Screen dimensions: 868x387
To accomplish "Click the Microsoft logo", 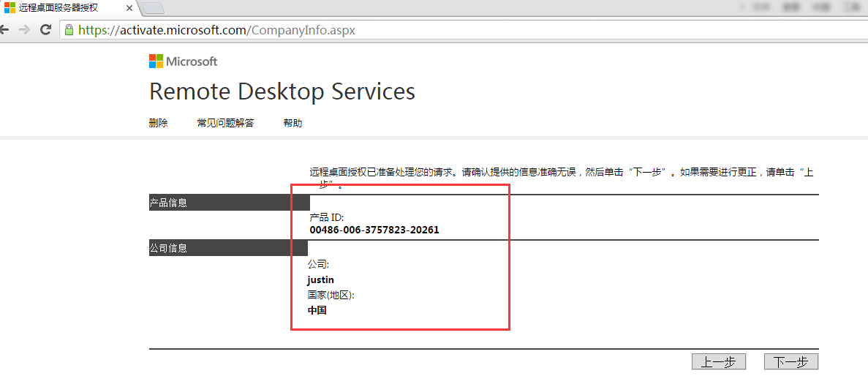I will pyautogui.click(x=184, y=61).
